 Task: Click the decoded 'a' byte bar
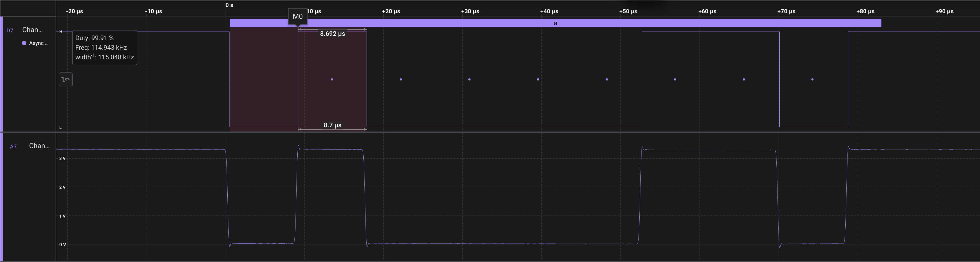(x=555, y=23)
